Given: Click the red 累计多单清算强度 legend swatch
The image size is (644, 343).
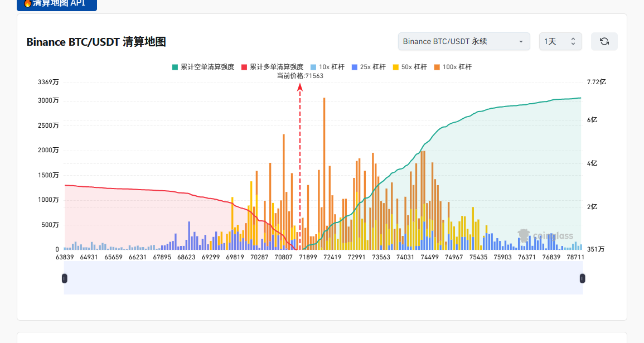Looking at the screenshot, I should pos(244,67).
